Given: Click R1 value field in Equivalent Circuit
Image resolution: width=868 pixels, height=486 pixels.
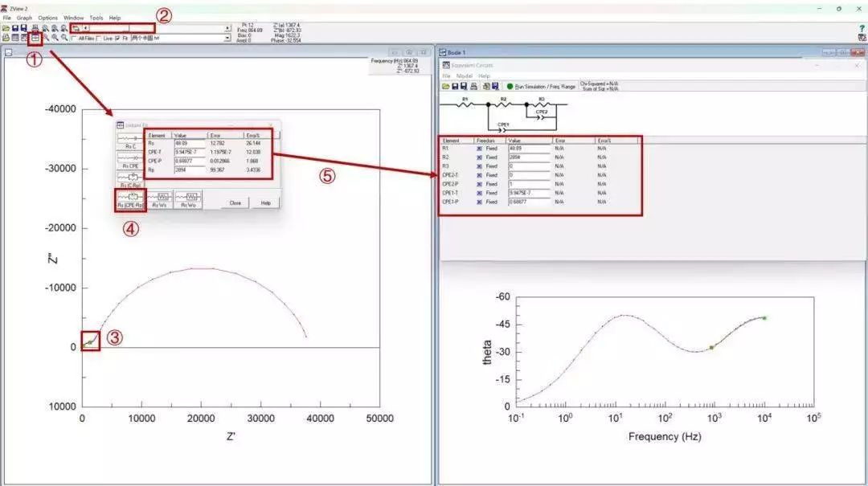Looking at the screenshot, I should click(x=529, y=149).
